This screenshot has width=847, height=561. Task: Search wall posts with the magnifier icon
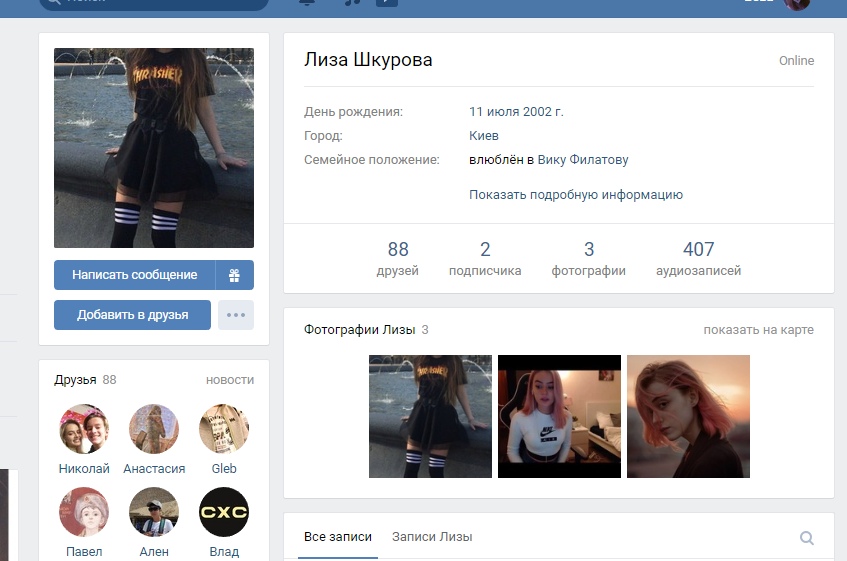tap(806, 538)
